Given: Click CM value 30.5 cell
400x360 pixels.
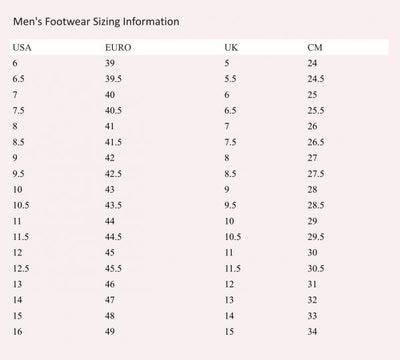Looking at the screenshot, I should [x=316, y=269].
